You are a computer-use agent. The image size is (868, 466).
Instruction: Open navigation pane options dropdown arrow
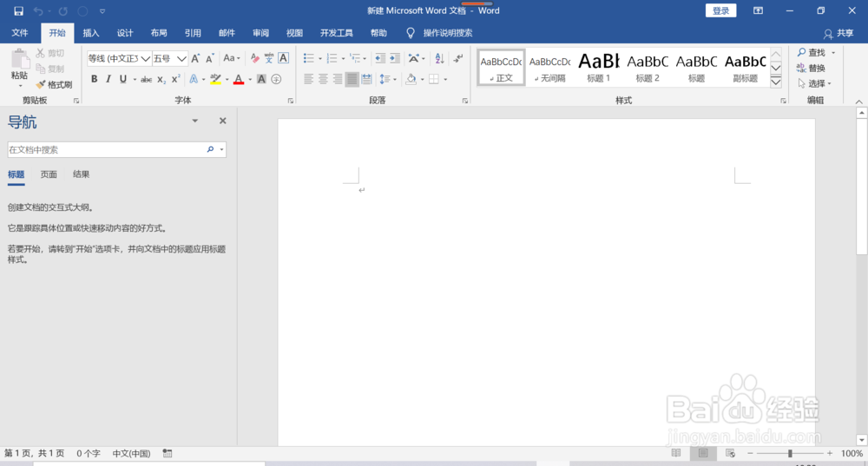(194, 121)
